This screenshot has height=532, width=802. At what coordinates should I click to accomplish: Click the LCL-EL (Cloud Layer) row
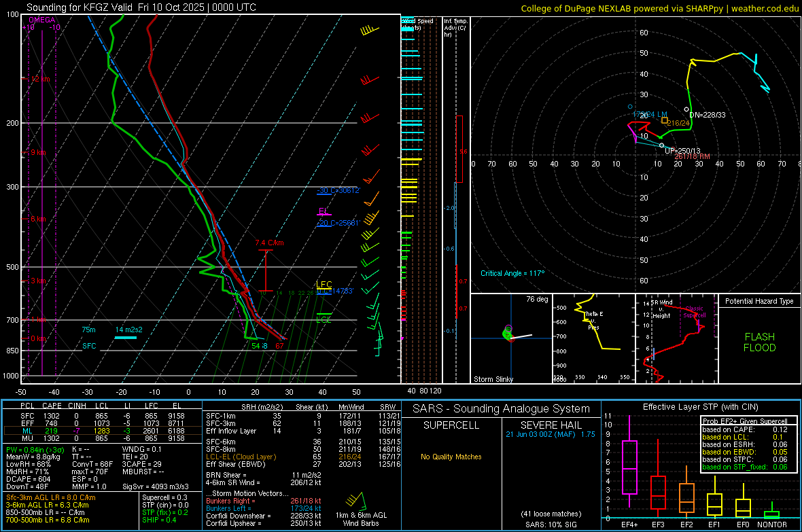(x=303, y=457)
